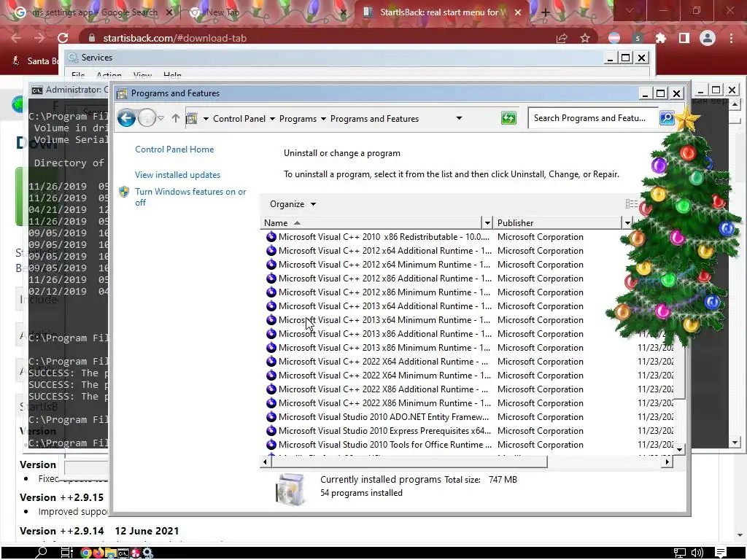Open the Chrome profile avatar
Screen dimensions: 747x560
point(708,38)
